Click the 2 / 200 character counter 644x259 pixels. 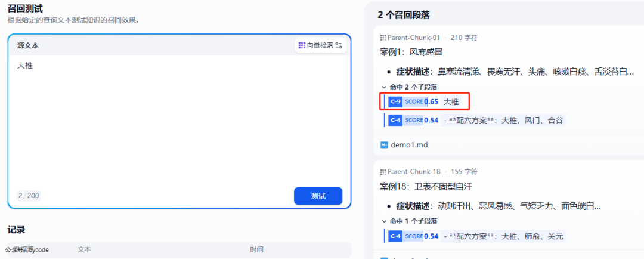(29, 196)
